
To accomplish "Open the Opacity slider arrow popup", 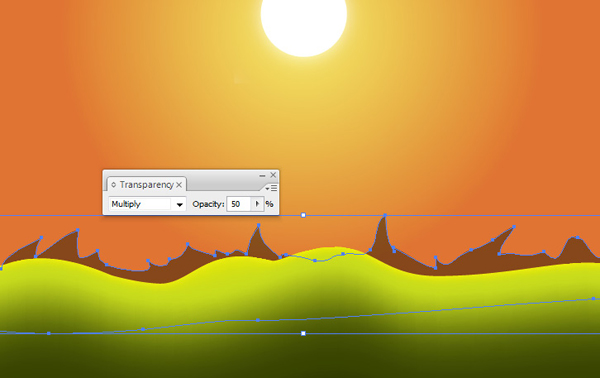I will [257, 204].
